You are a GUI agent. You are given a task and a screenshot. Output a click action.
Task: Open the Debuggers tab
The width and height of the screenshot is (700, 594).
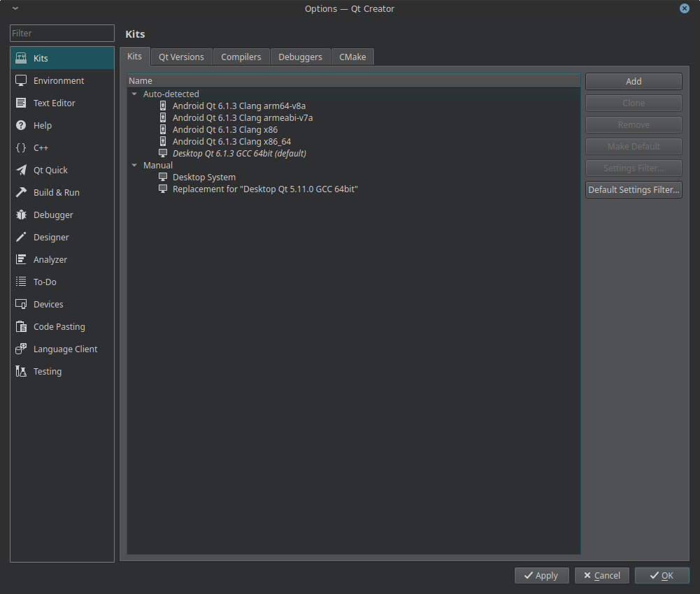[x=301, y=57]
